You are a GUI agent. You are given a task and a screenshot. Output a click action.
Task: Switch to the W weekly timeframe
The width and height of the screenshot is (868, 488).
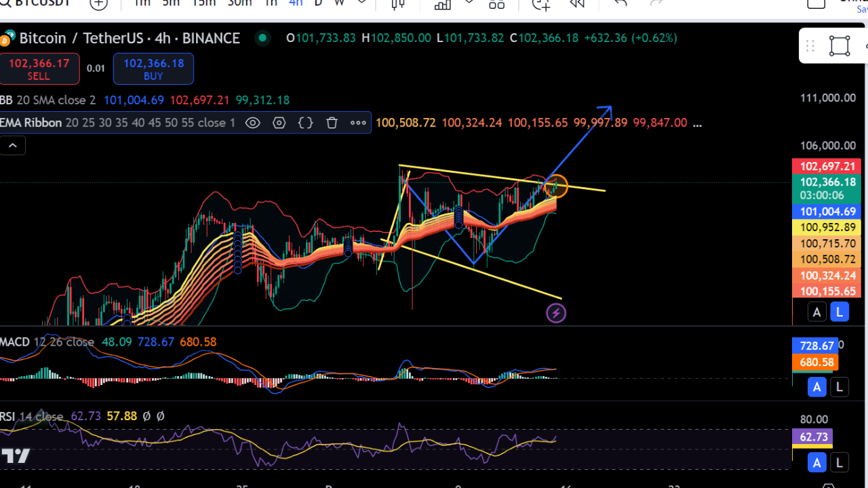coord(340,3)
